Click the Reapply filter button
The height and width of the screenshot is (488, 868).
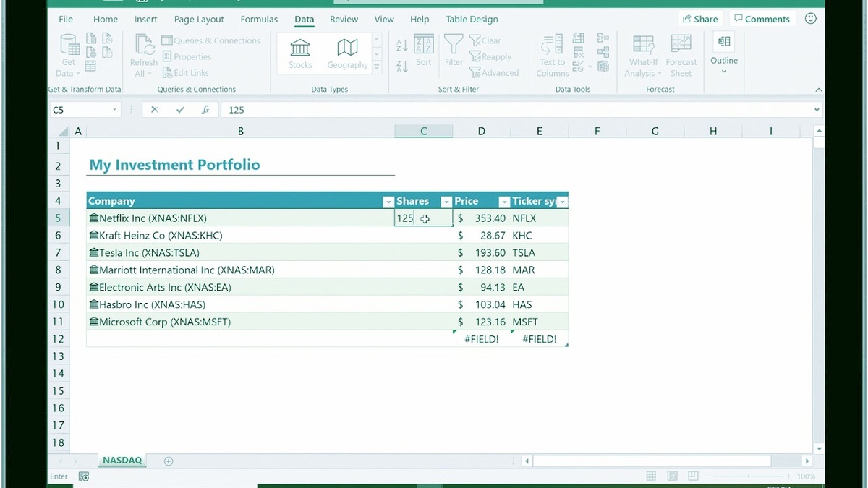click(490, 57)
